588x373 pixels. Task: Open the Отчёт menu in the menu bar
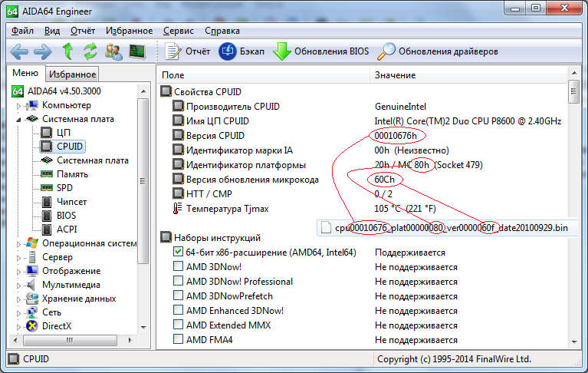tap(83, 31)
